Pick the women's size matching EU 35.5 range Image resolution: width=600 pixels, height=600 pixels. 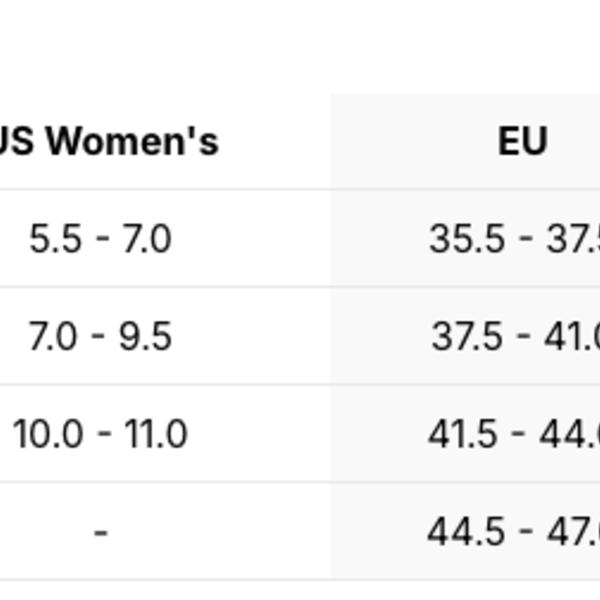coord(100,239)
